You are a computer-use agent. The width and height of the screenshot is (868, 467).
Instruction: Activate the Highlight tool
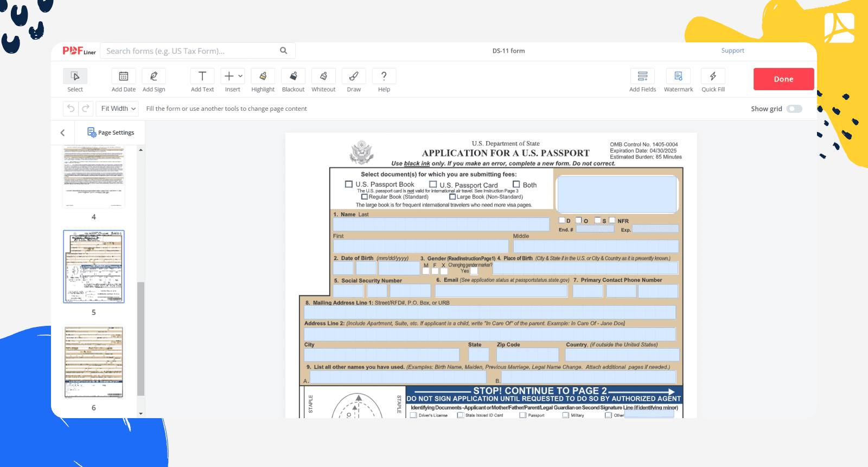pos(263,77)
